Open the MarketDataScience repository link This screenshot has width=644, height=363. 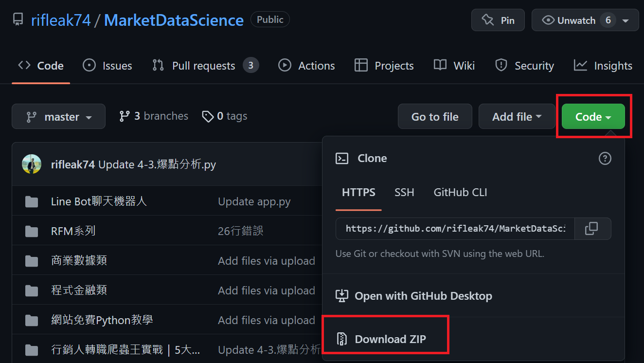tap(174, 20)
